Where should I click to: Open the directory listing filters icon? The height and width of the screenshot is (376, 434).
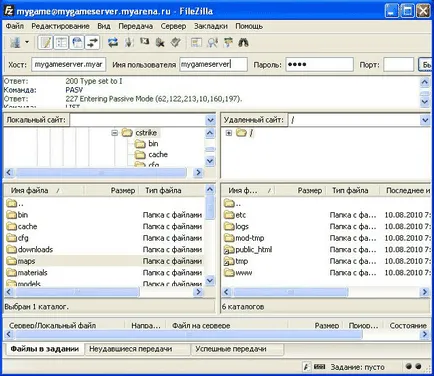pos(196,43)
